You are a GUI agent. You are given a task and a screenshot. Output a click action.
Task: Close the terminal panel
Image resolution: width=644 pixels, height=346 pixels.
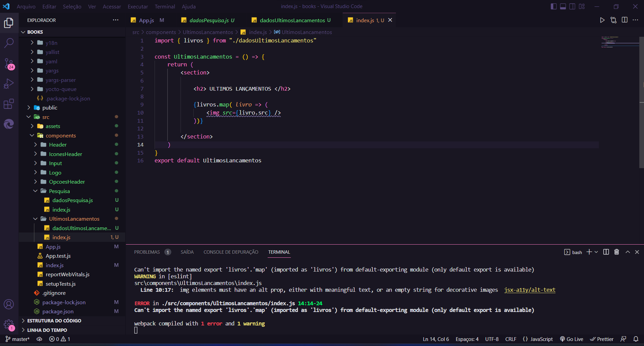637,252
